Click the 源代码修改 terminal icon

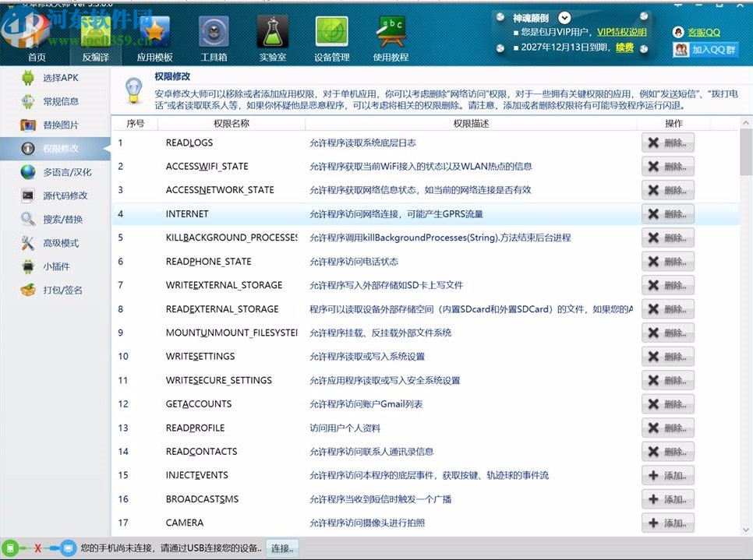pos(28,195)
